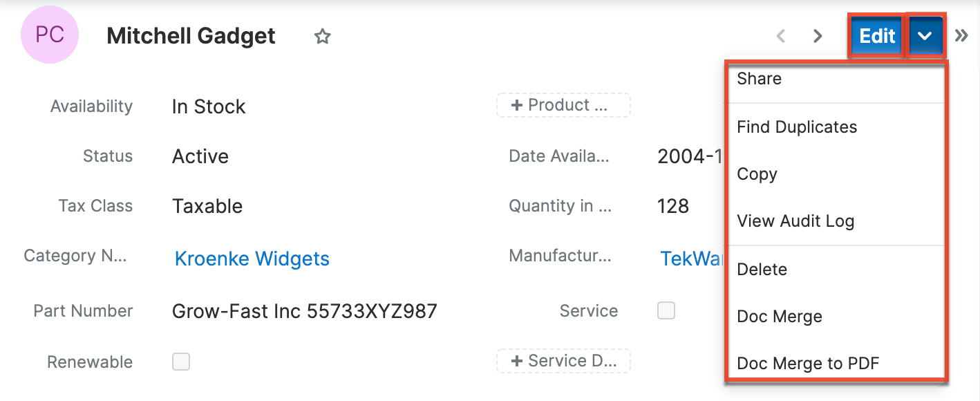This screenshot has height=401, width=980.
Task: Navigate to the previous record
Action: pos(780,35)
